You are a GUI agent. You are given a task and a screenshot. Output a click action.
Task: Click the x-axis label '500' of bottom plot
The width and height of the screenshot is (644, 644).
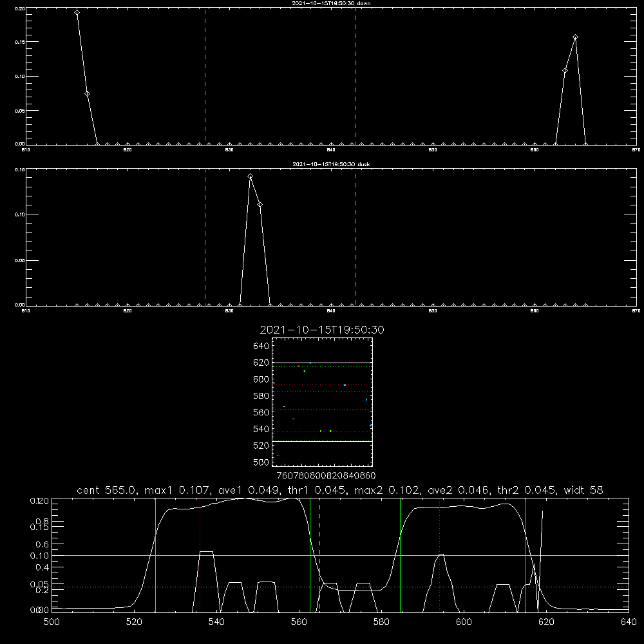click(x=52, y=622)
